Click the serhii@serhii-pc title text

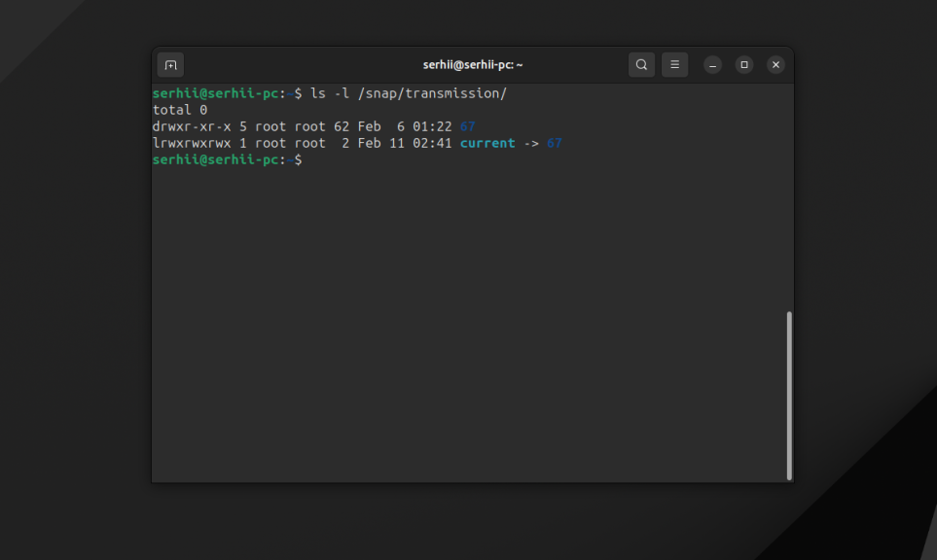coord(473,64)
